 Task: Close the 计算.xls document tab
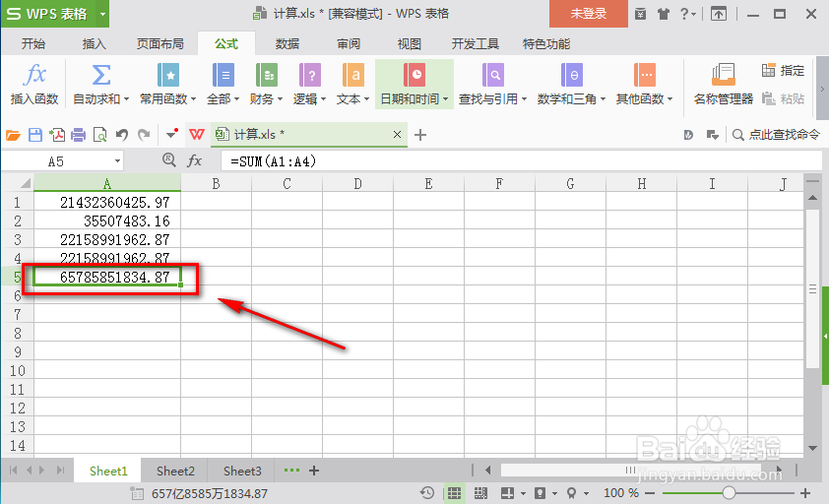397,135
